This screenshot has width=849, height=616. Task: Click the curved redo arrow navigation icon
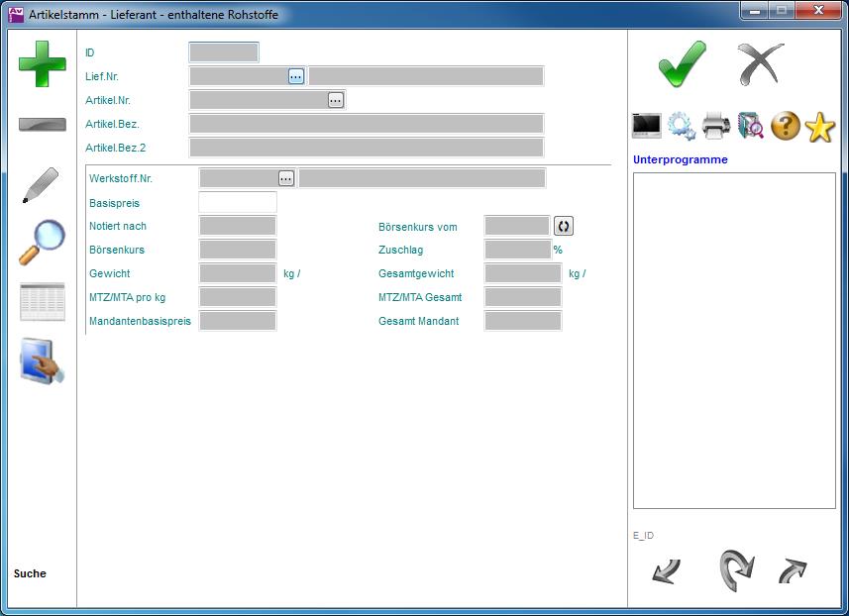click(736, 569)
